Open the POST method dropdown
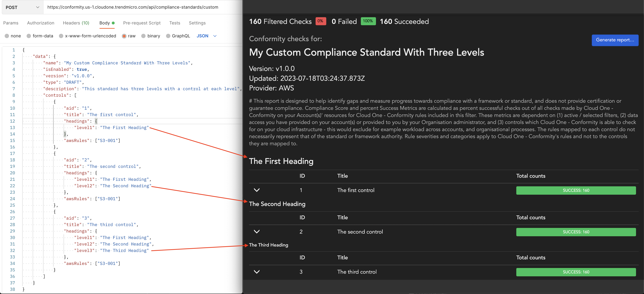 pos(22,7)
